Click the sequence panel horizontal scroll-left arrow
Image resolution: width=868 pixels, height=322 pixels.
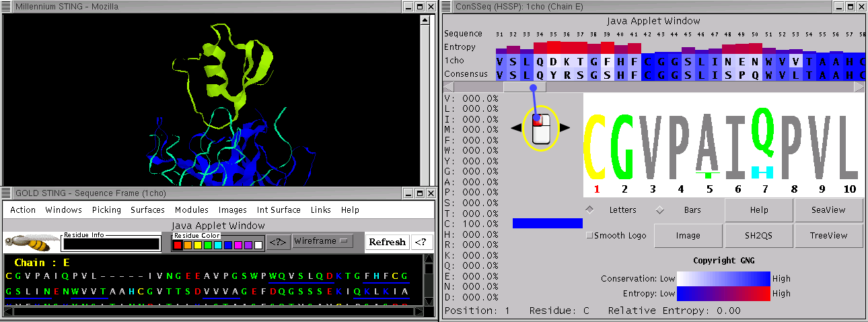pos(8,311)
